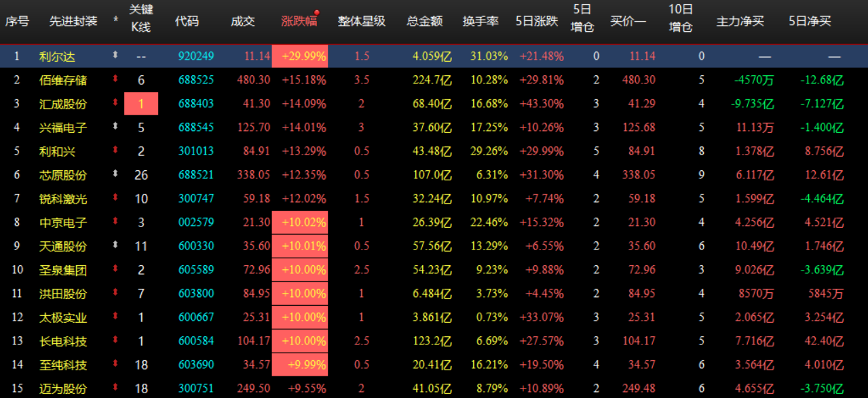Click the +43.30% five-day change cell

pyautogui.click(x=542, y=104)
